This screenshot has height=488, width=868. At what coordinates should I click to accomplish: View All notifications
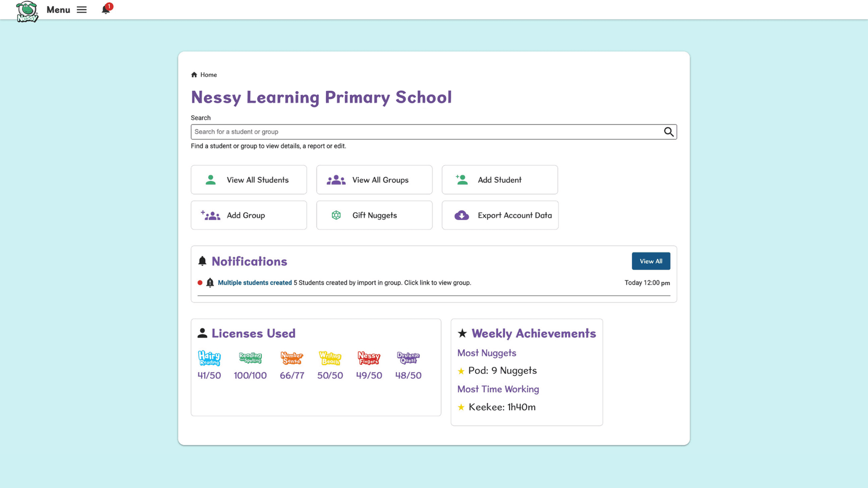pyautogui.click(x=650, y=261)
